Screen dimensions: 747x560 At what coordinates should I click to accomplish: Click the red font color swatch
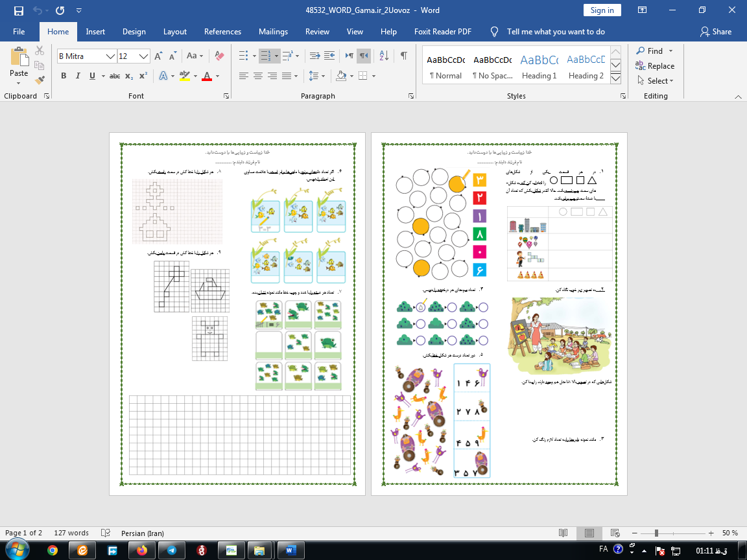[x=207, y=76]
